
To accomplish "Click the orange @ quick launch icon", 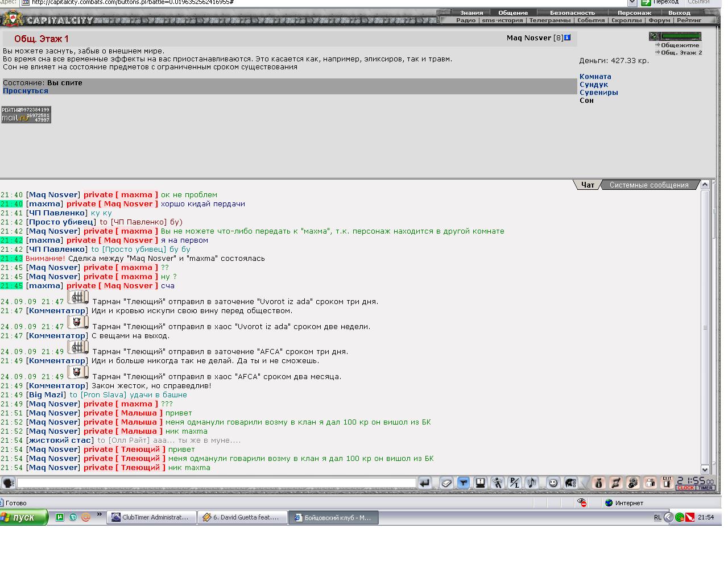I will 86,517.
